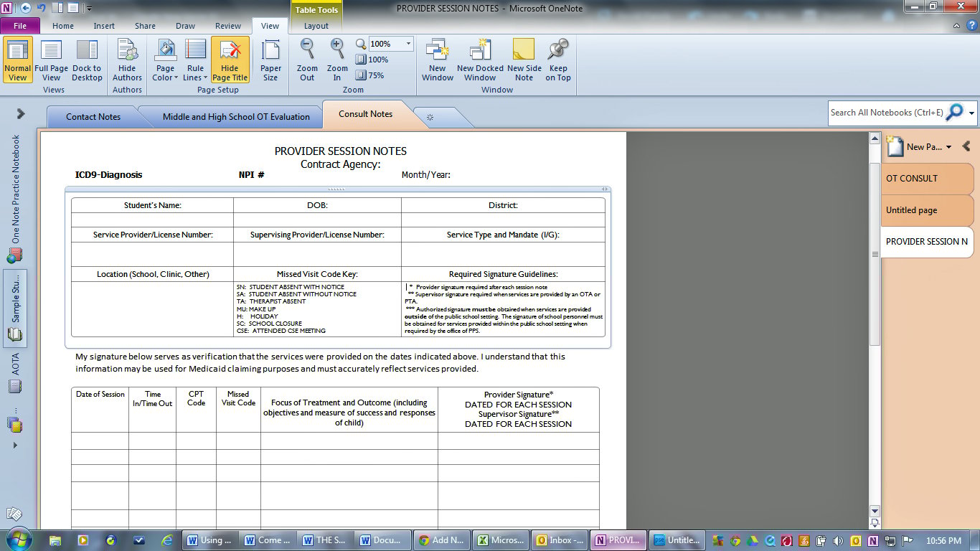
Task: Click Full Page View quick access icon
Action: [72, 8]
